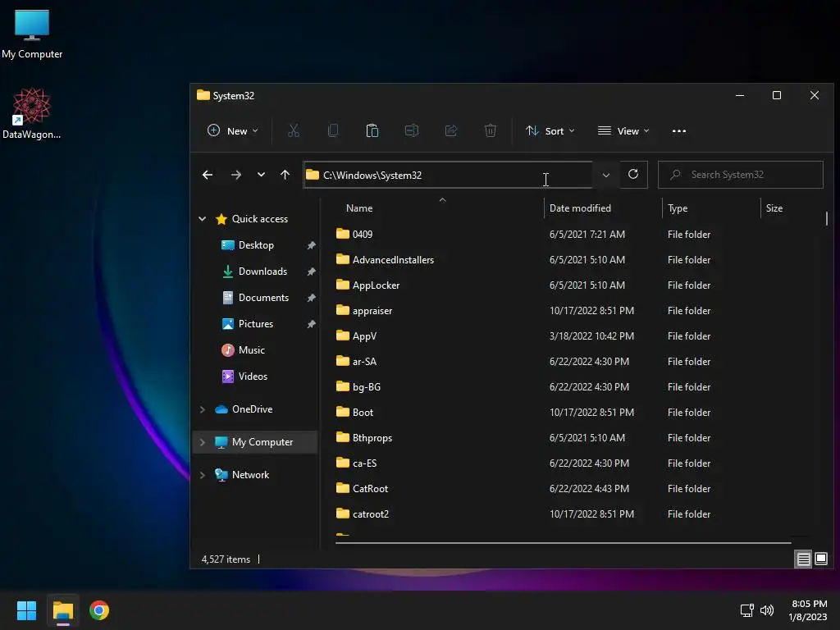This screenshot has width=840, height=630.
Task: Unpin Downloads from Quick access
Action: [311, 272]
